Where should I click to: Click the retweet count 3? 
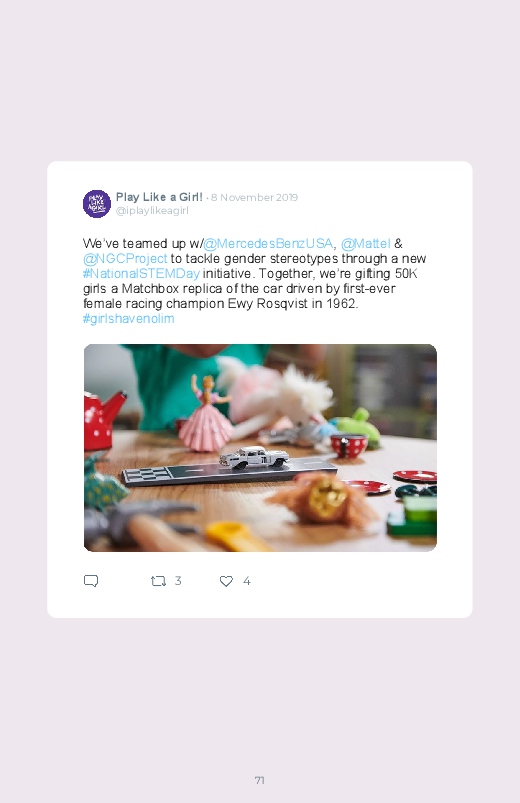178,580
